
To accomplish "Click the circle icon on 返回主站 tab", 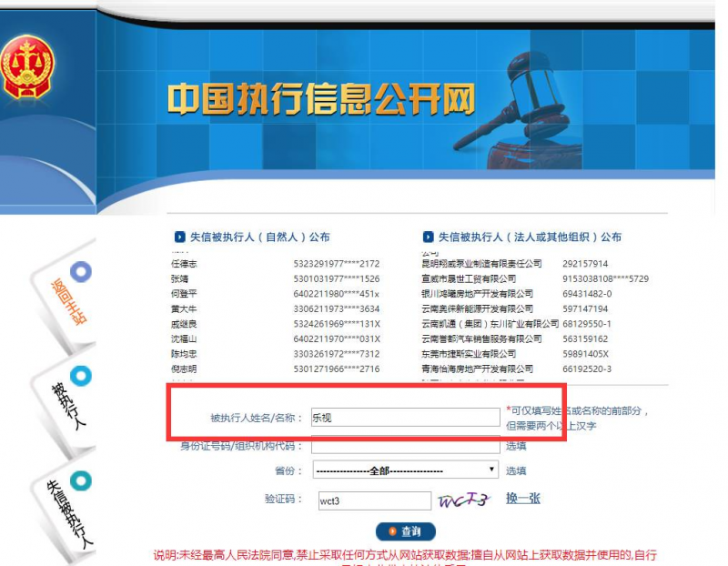I will (82, 271).
